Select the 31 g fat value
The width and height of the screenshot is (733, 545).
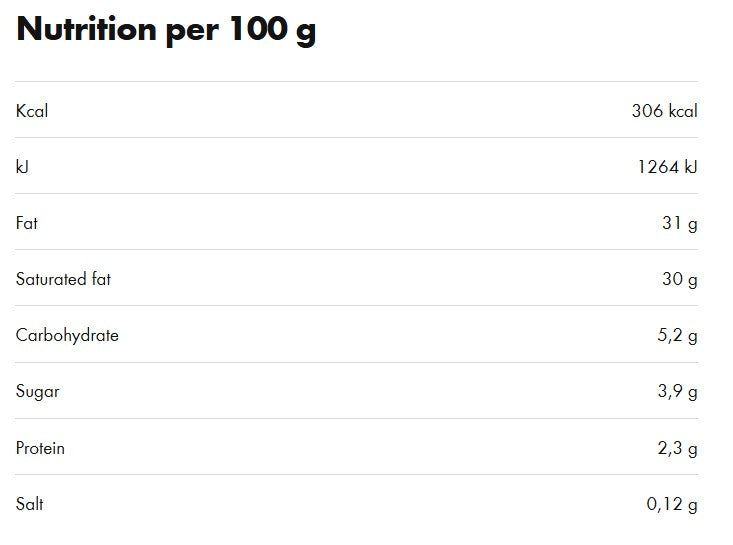pos(679,223)
